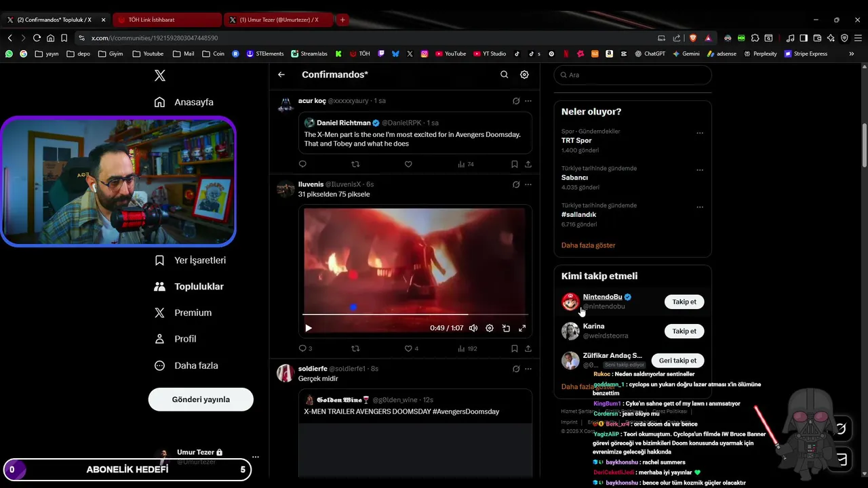Image resolution: width=868 pixels, height=488 pixels.
Task: Open Daha fazla in sidebar
Action: (186, 365)
